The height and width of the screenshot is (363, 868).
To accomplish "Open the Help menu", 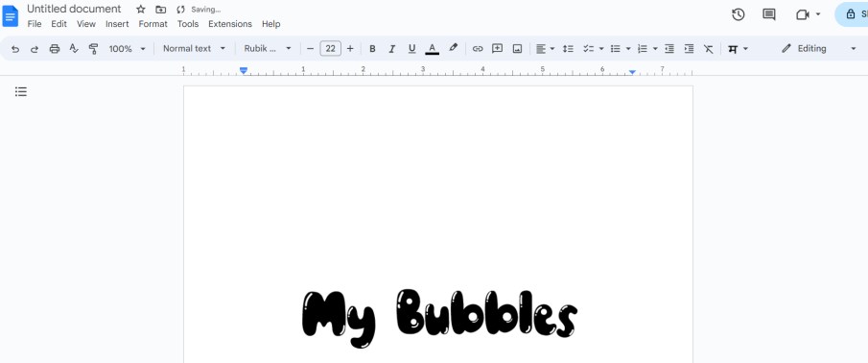I will pyautogui.click(x=271, y=24).
